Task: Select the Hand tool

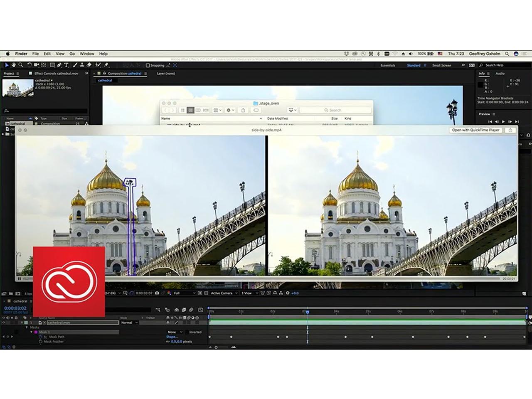Action: pos(14,65)
